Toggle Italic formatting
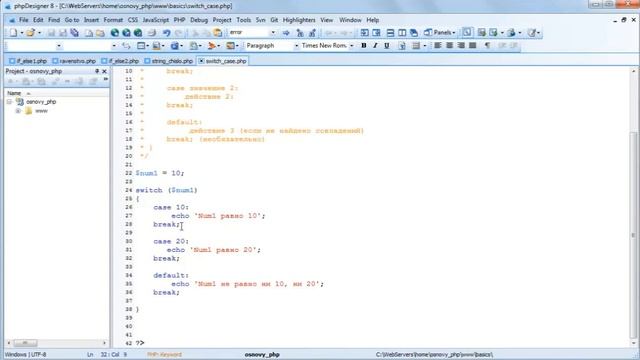This screenshot has height=360, width=640. click(x=375, y=46)
